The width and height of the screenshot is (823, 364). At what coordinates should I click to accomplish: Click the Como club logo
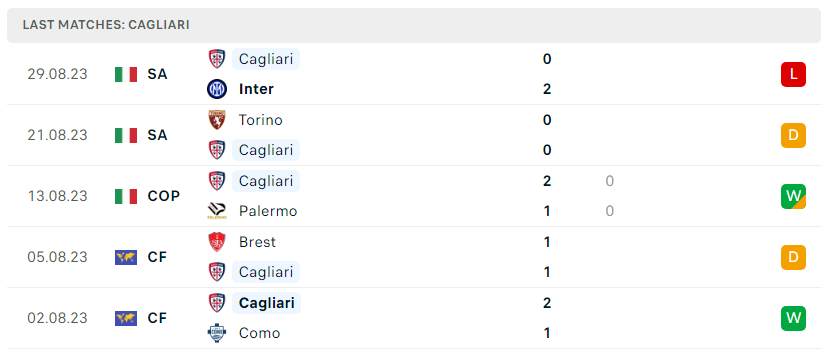[x=217, y=333]
